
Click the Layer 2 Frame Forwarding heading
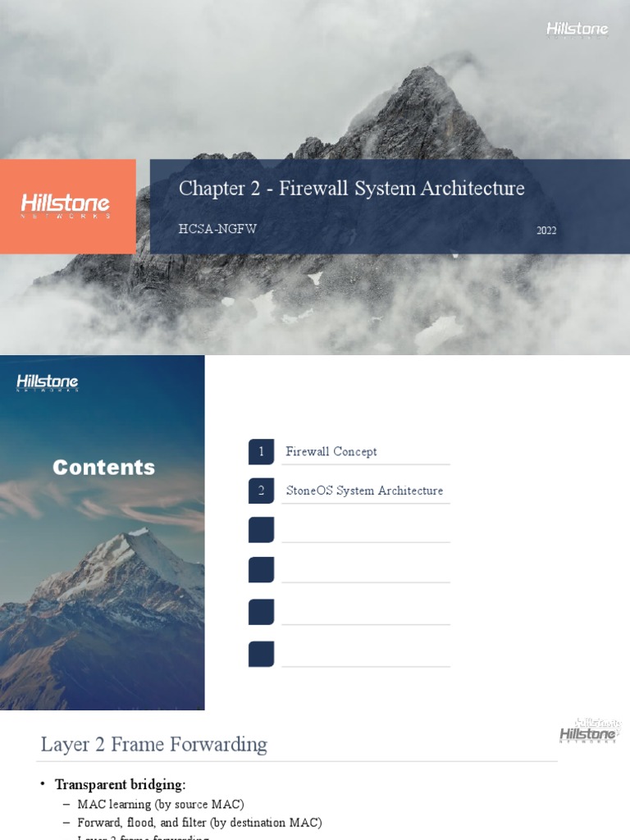[153, 745]
